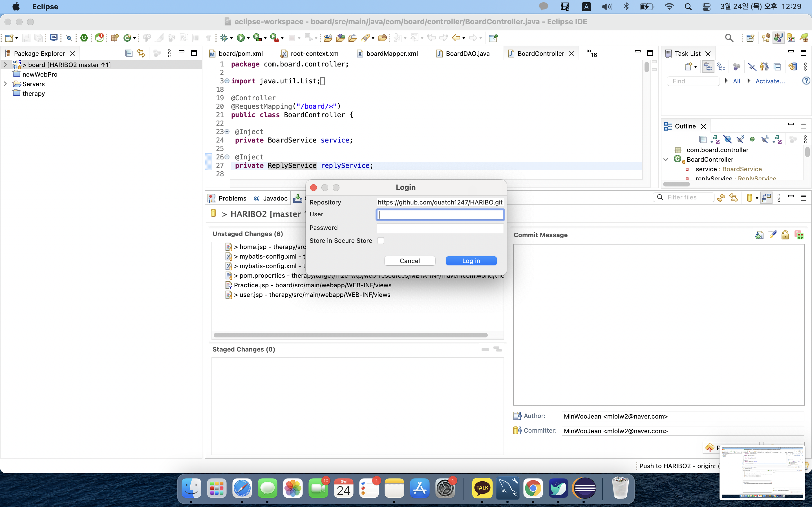Open the Git perspective icon
This screenshot has height=507, width=812.
[791, 38]
